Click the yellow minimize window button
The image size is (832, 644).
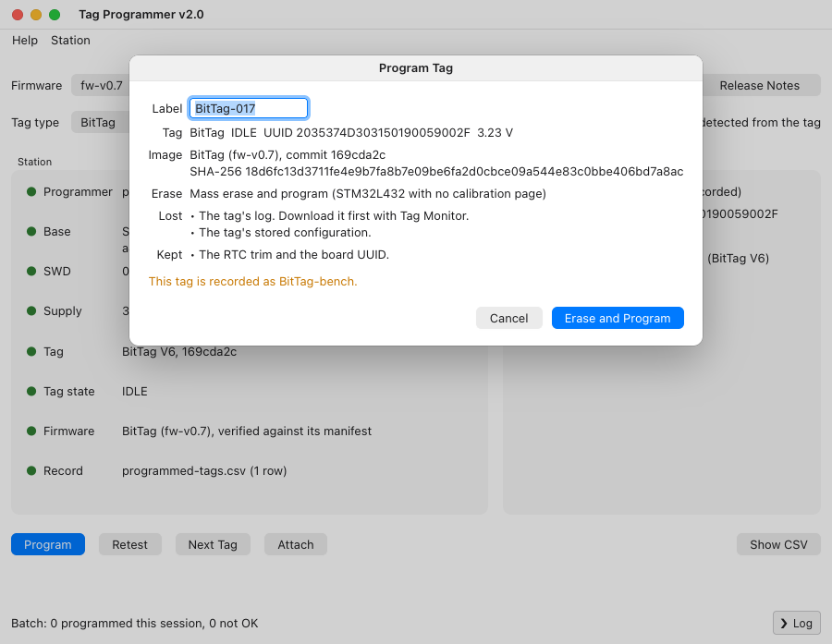tap(36, 15)
